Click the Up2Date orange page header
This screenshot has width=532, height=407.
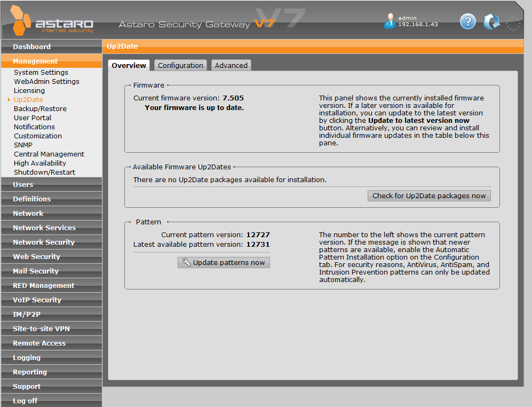[313, 46]
